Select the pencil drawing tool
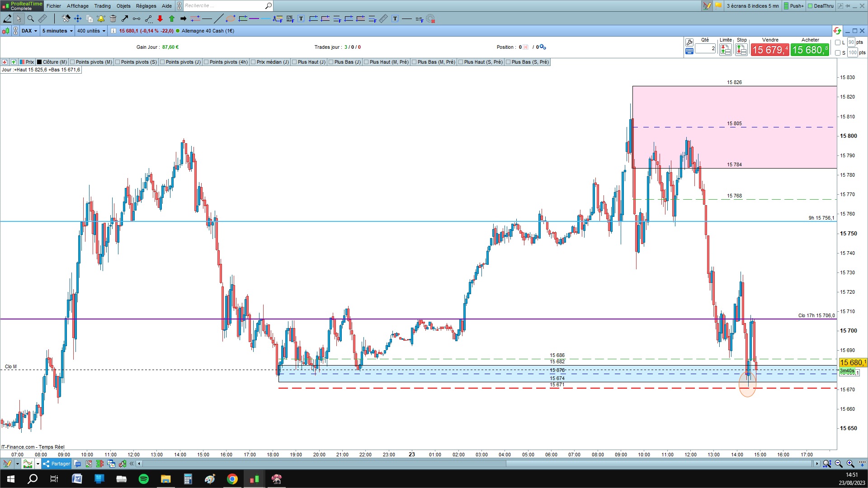This screenshot has width=868, height=488. coord(8,19)
